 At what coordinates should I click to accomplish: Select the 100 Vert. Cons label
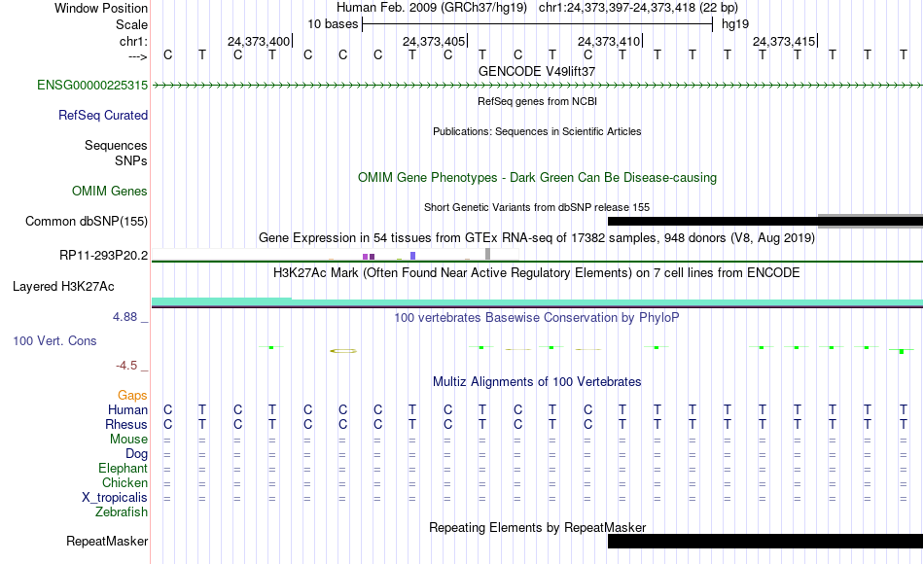54,341
